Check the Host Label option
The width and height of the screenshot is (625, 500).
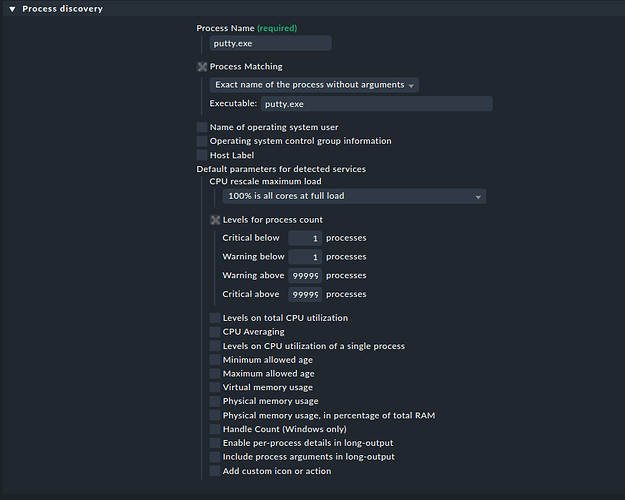(x=202, y=155)
